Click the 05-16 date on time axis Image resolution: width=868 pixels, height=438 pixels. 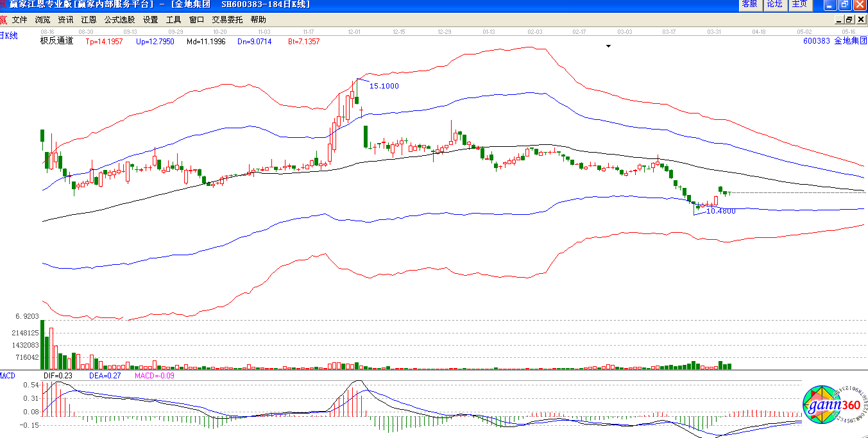pos(849,31)
